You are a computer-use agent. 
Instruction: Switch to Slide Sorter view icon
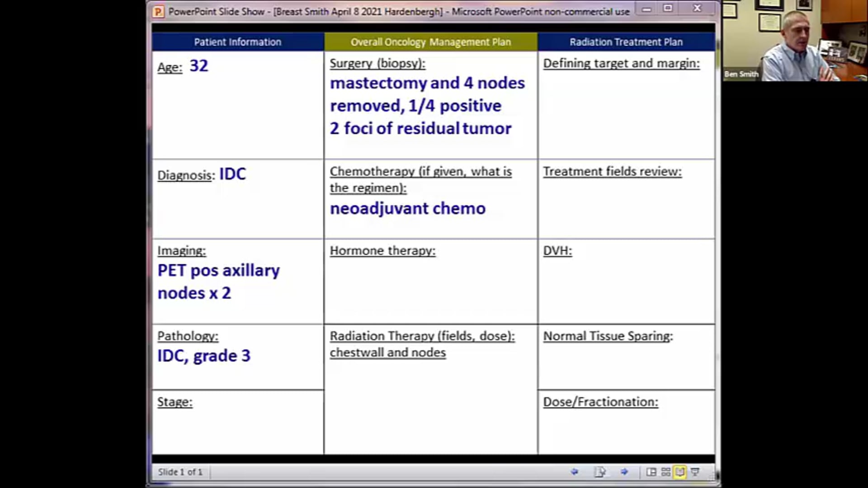tap(665, 472)
